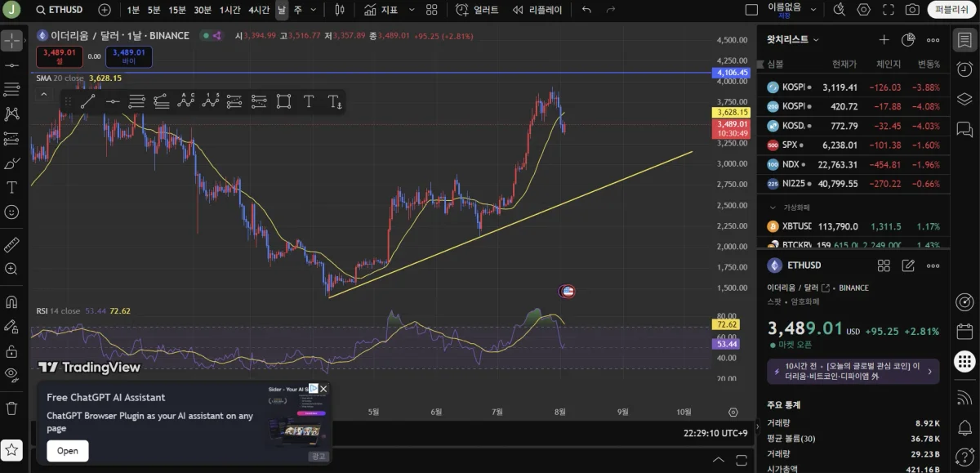Create an alert with 얼러트
980x473 pixels.
tap(477, 10)
